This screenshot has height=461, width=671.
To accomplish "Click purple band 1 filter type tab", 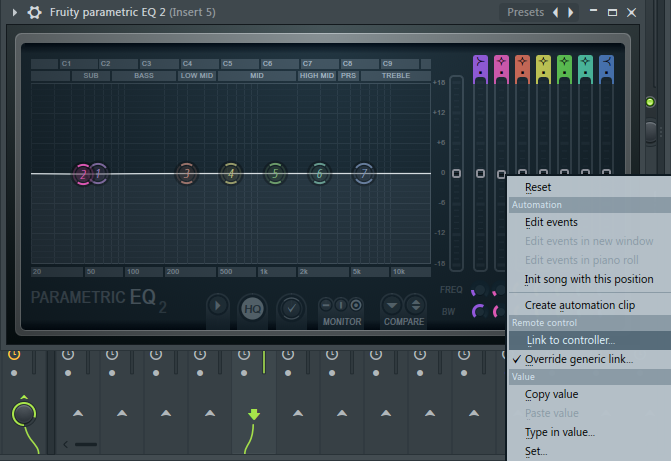I will 480,68.
